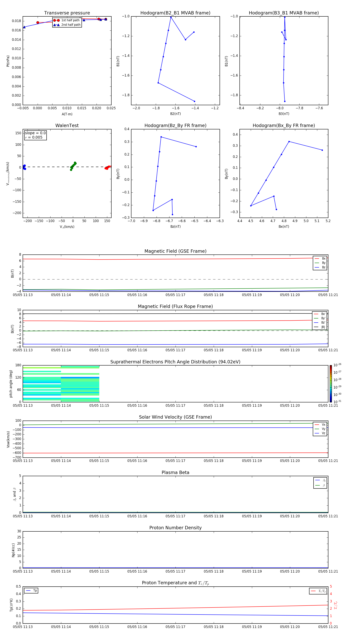Image resolution: width=351 pixels, height=644 pixels.
Task: Click the 'Tp' legend entry in the temperature plot
Action: [x=31, y=591]
